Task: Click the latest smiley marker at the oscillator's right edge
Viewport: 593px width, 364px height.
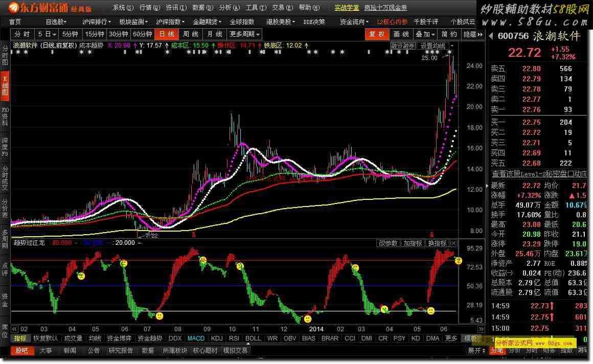Action: coord(459,261)
